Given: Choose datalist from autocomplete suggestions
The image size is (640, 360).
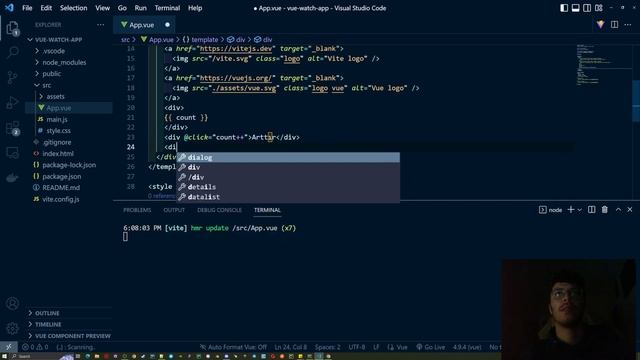Looking at the screenshot, I should coord(288,197).
